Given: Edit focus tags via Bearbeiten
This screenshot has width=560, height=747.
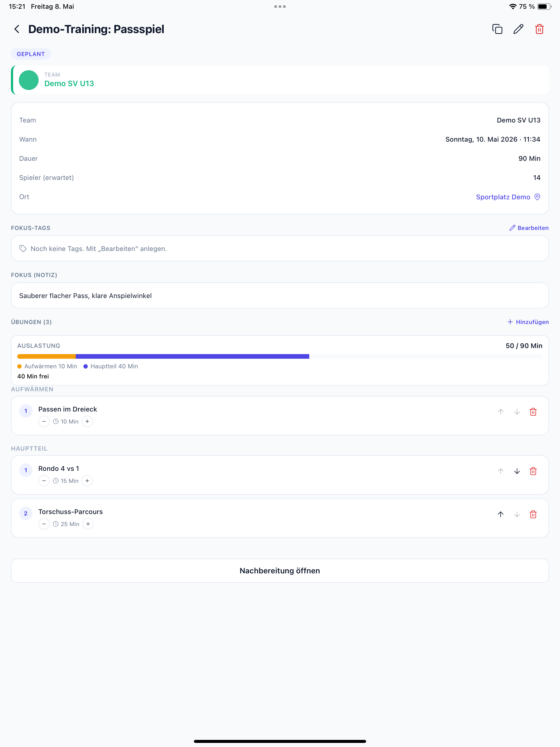Looking at the screenshot, I should click(529, 228).
